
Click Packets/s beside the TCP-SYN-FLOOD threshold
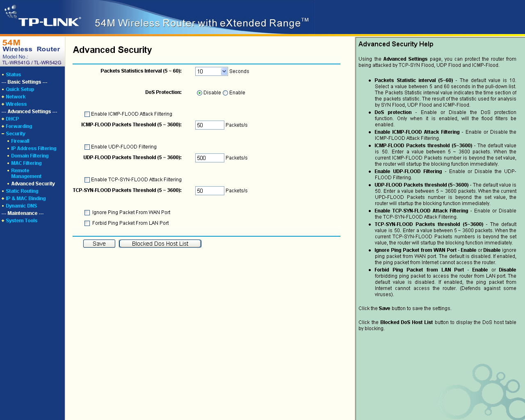(x=237, y=191)
